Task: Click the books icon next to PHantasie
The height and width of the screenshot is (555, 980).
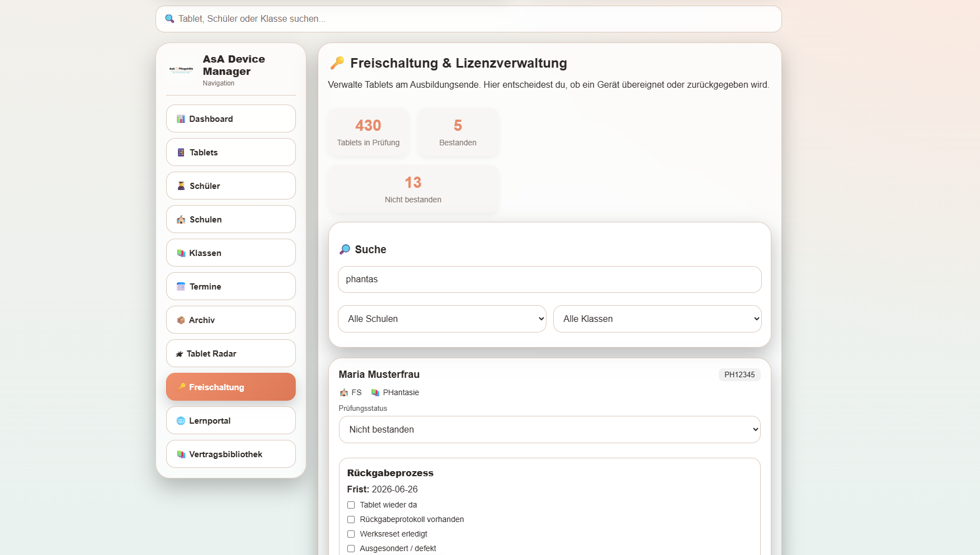Action: click(375, 392)
